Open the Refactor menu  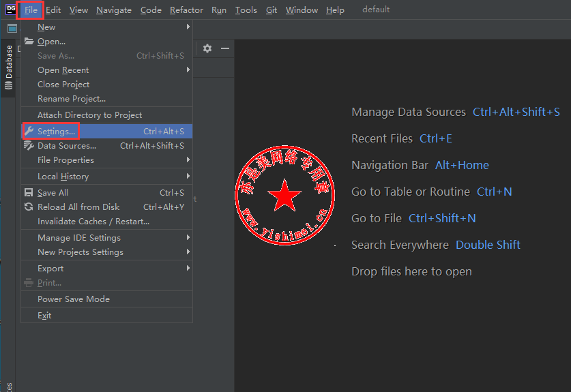[x=186, y=10]
